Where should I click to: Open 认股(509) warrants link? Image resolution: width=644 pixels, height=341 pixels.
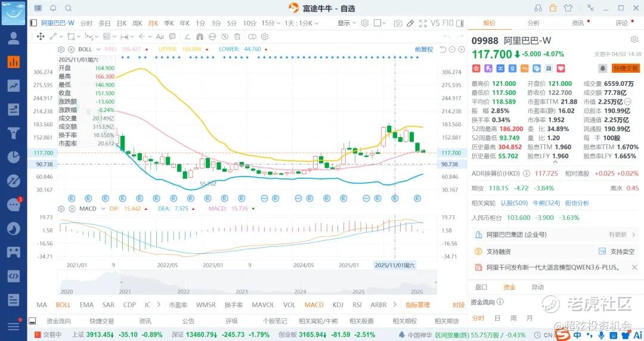[514, 203]
